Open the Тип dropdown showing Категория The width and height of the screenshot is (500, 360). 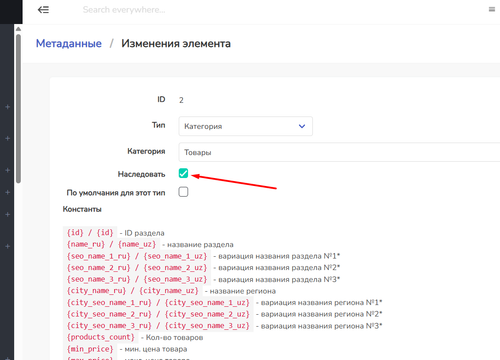246,126
